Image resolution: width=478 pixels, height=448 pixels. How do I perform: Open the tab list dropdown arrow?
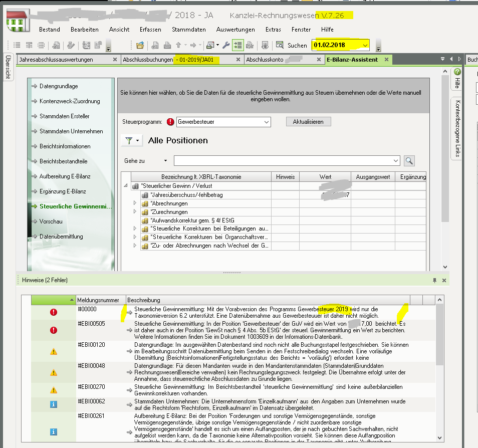point(442,59)
